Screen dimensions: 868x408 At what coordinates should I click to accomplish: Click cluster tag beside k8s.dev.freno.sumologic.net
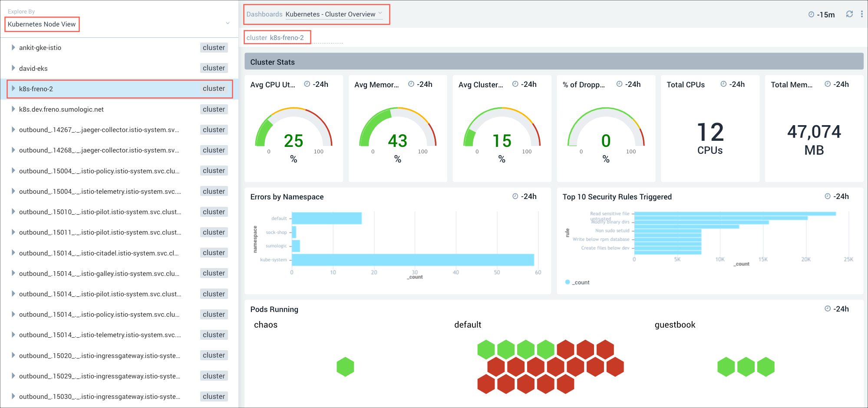click(x=214, y=109)
